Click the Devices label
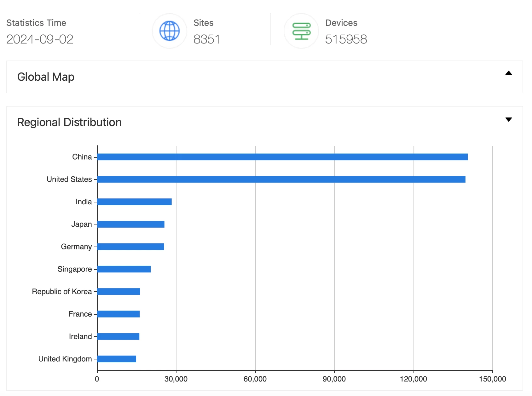Image resolution: width=532 pixels, height=396 pixels. 341,23
